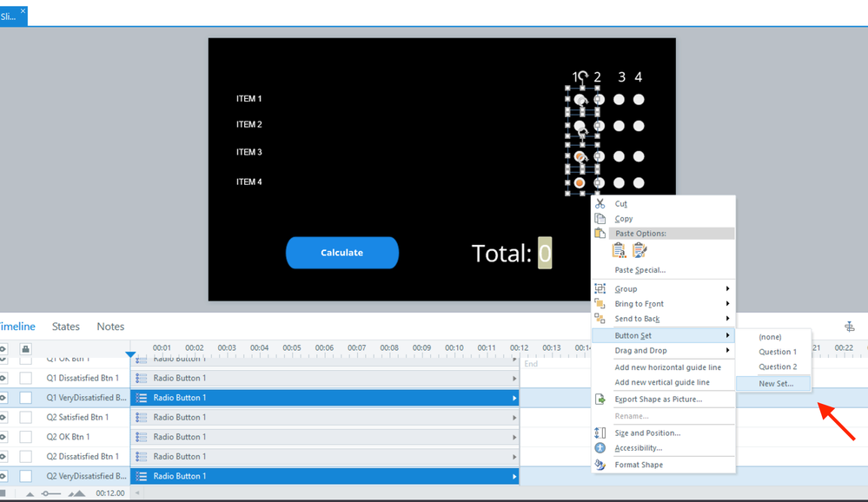Click the highlighted Total value 0 field
The image size is (868, 502).
[545, 254]
